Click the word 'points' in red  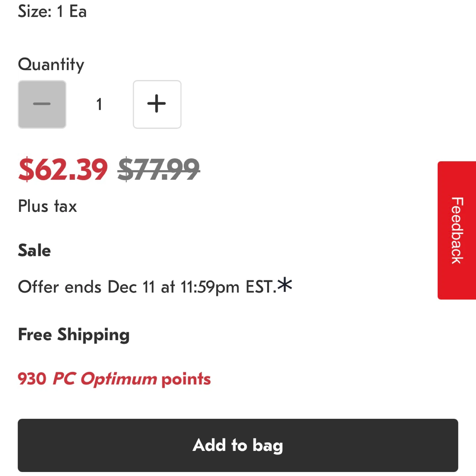(x=186, y=379)
